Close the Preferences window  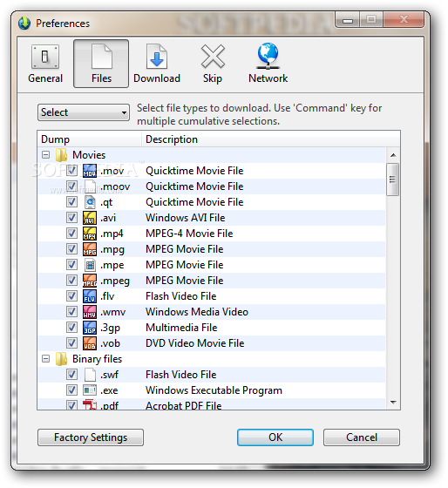coord(404,19)
